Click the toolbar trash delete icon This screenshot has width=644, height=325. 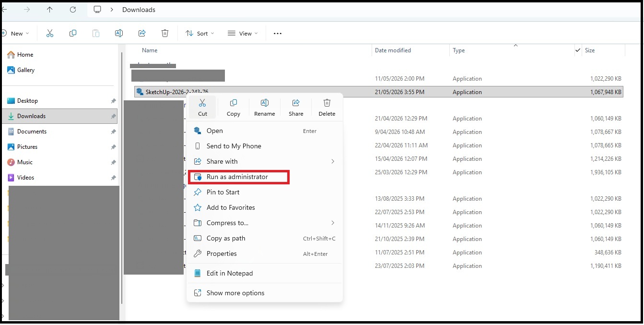point(165,33)
